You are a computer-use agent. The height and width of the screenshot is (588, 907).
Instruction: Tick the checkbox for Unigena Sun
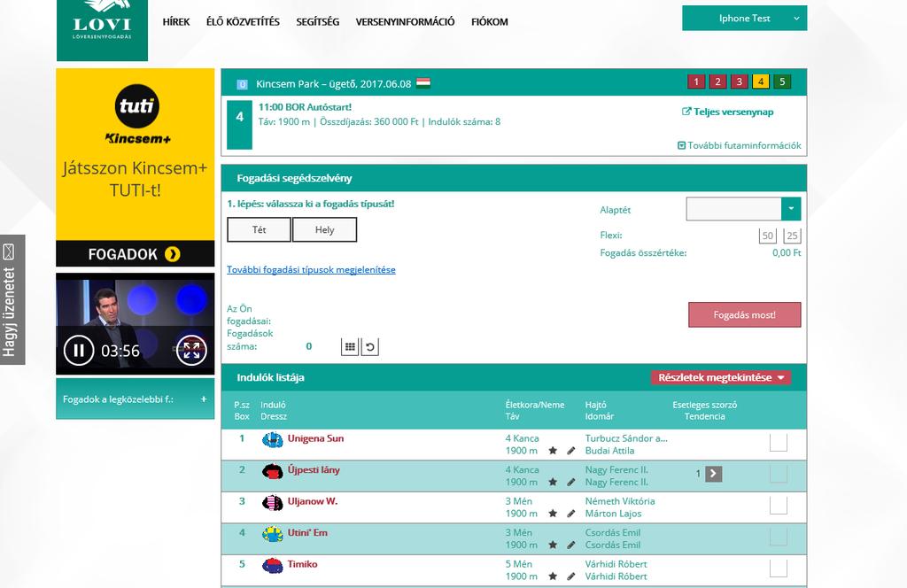pos(779,442)
